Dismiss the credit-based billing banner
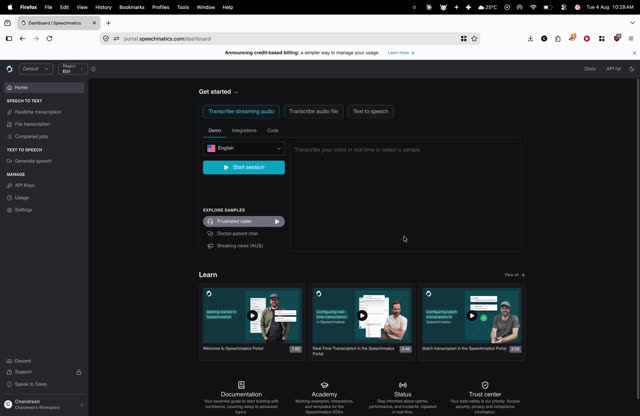This screenshot has width=640, height=416. [634, 53]
